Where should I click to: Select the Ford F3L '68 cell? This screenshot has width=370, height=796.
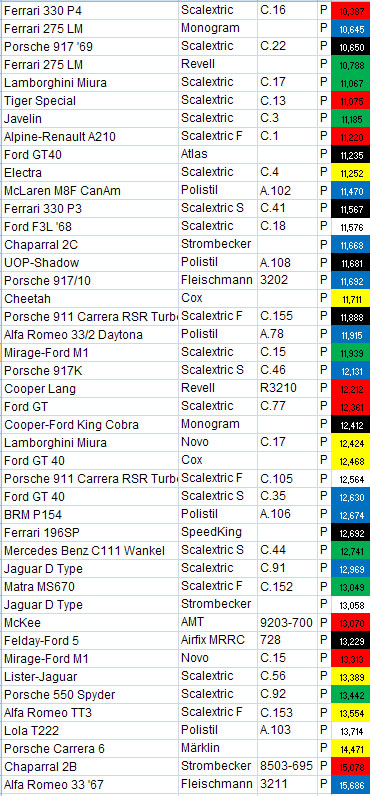pos(90,226)
